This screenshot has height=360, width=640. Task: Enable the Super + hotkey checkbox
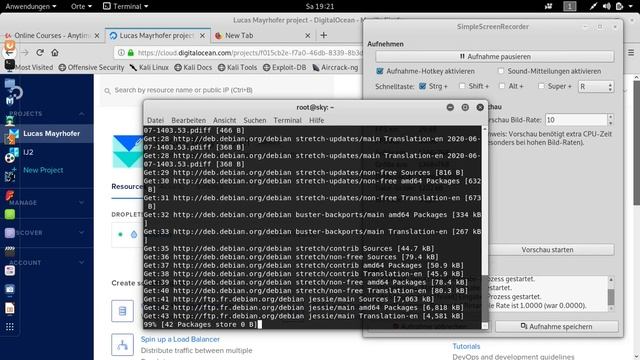541,86
